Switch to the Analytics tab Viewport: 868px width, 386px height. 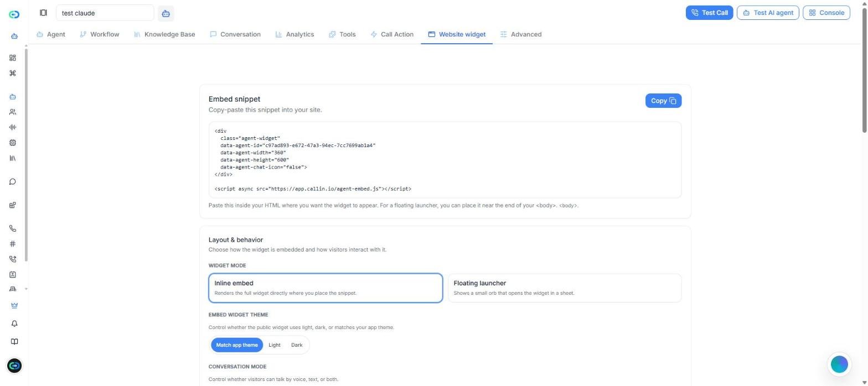(295, 34)
